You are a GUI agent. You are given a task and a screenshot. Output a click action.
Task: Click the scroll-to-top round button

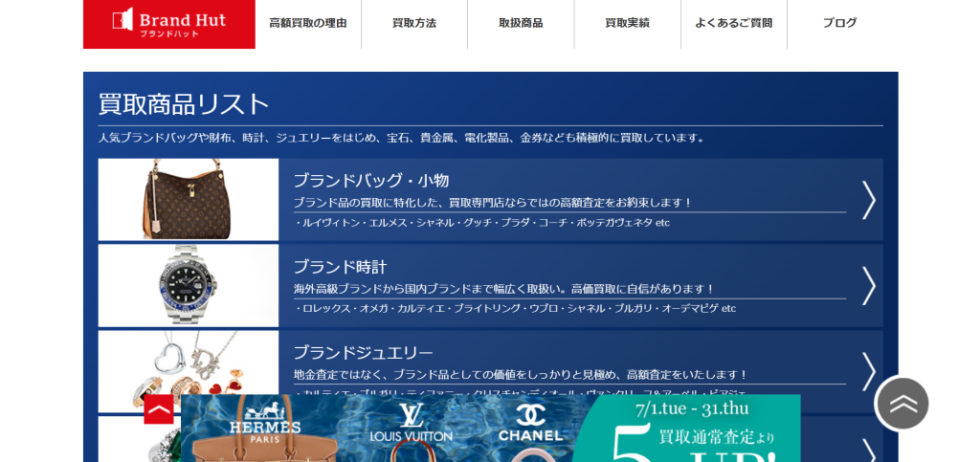pos(902,404)
